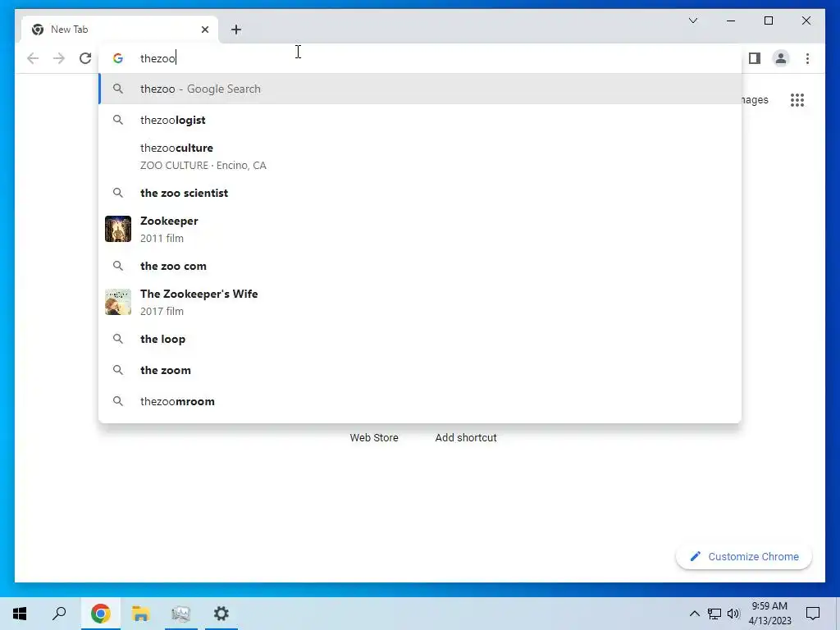
Task: Open Chrome's three-dot menu
Action: tap(807, 58)
